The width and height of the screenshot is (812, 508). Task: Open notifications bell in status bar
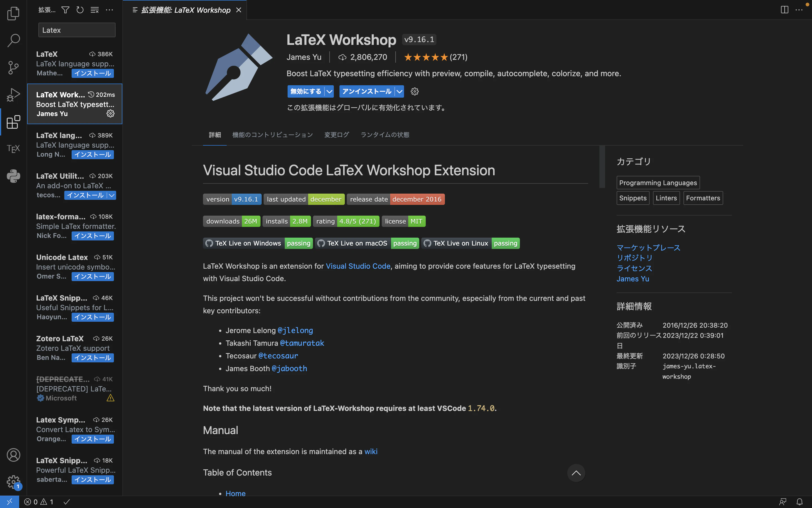coord(800,502)
